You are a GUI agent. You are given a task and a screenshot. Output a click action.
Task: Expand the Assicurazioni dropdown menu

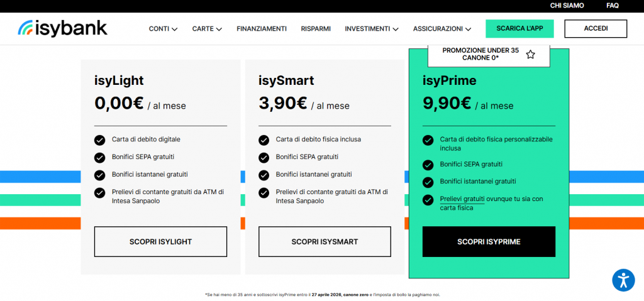coord(442,29)
